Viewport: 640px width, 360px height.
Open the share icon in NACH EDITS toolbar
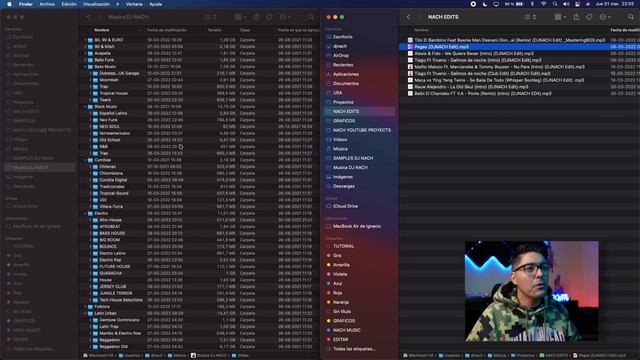(576, 17)
